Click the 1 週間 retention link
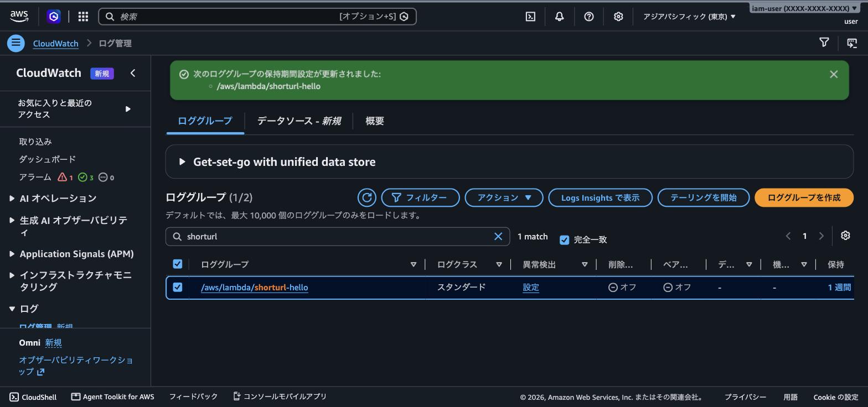Viewport: 868px width, 407px height. tap(839, 288)
